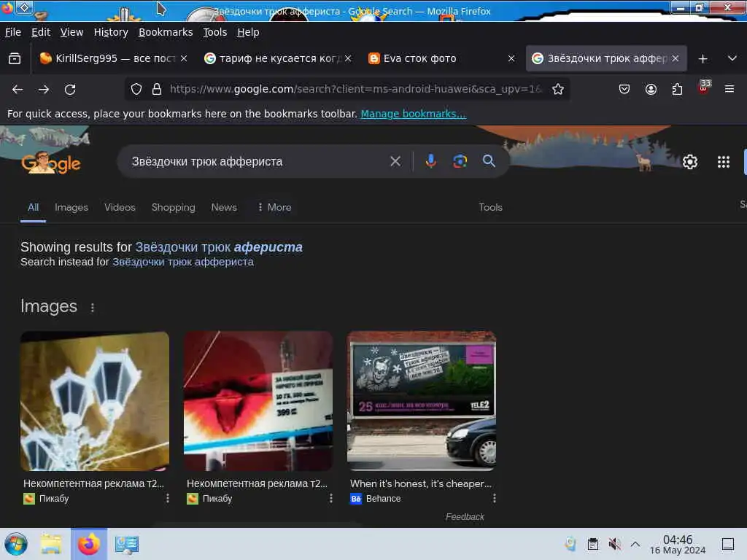The height and width of the screenshot is (560, 747).
Task: Select the Images search filter
Action: pyautogui.click(x=71, y=207)
